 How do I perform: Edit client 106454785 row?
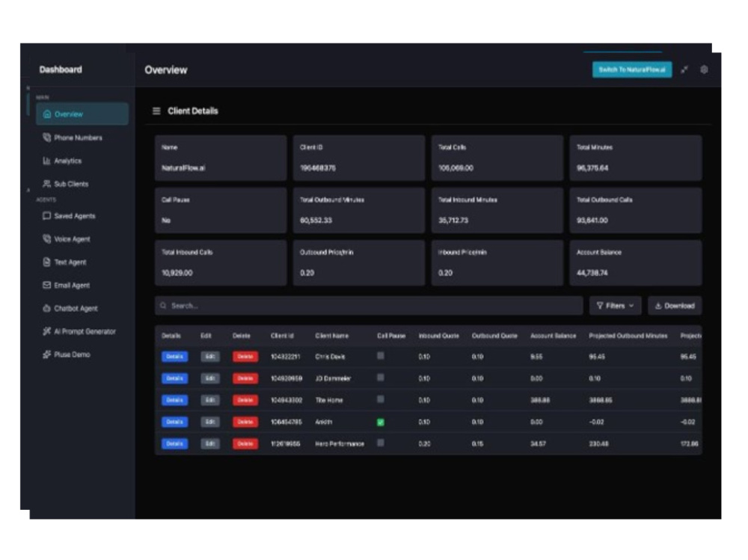[x=210, y=422]
